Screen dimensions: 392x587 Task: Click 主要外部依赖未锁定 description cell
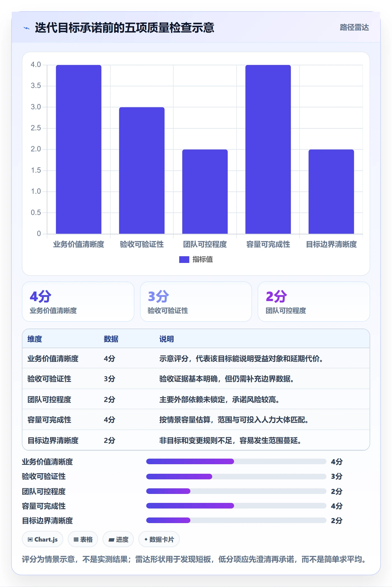[219, 399]
